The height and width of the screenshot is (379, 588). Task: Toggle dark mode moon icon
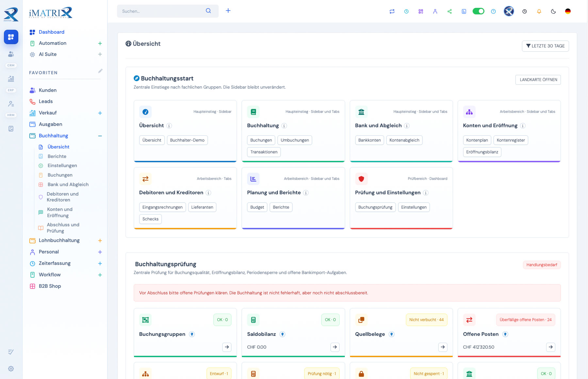[553, 11]
